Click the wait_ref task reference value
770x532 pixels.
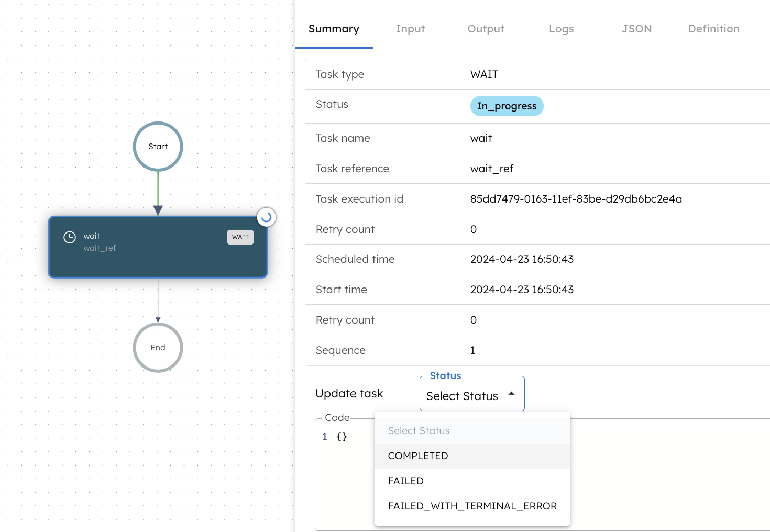coord(491,169)
